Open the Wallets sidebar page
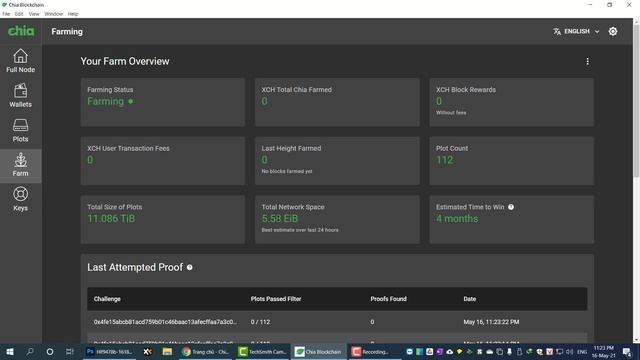 [20, 96]
